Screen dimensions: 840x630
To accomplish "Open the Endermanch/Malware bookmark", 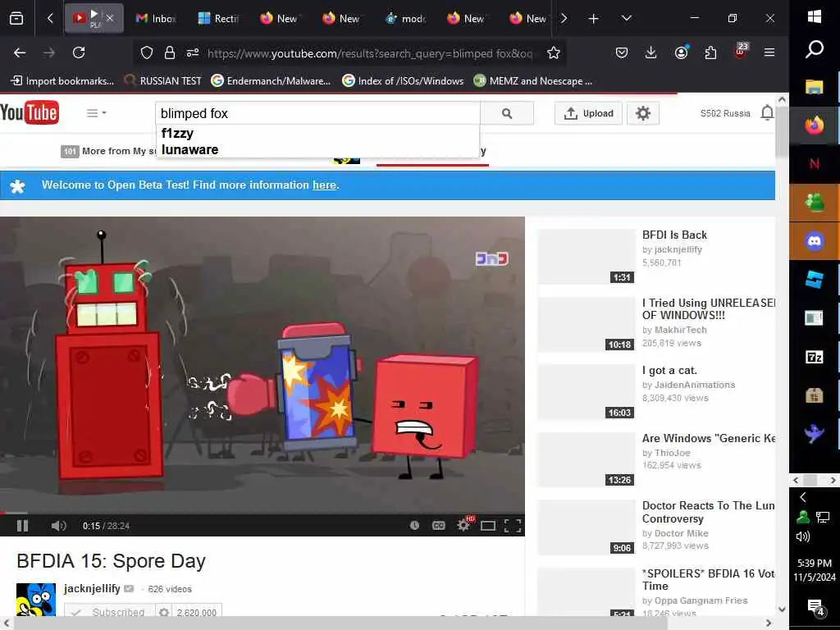I will [271, 81].
